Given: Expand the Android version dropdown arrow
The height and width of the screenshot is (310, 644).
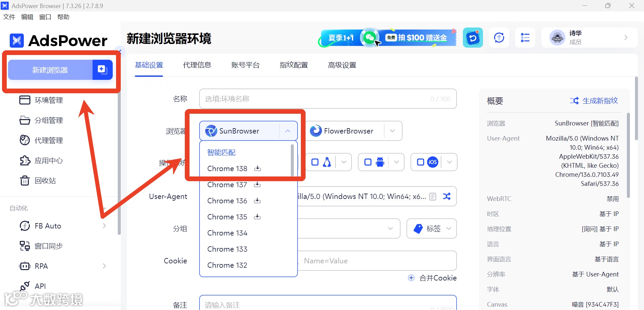Looking at the screenshot, I should coord(396,162).
